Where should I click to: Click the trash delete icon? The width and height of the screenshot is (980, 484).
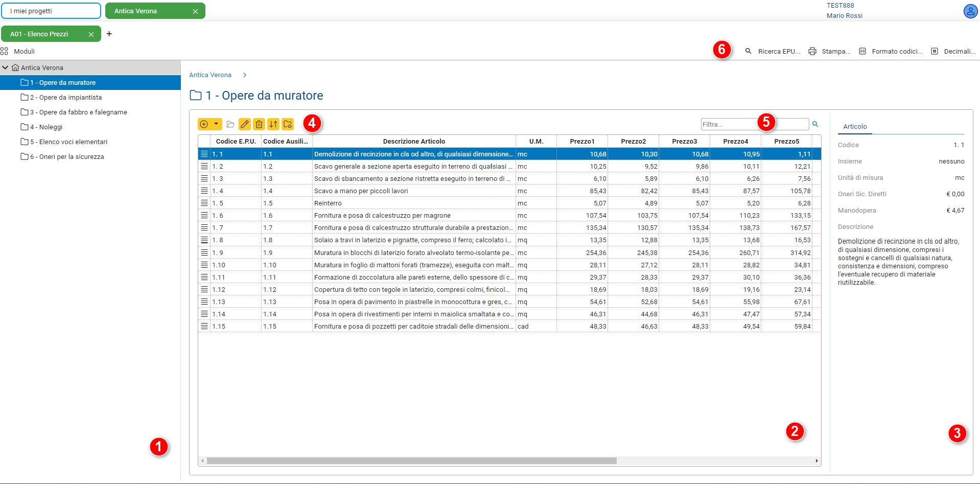coord(259,124)
